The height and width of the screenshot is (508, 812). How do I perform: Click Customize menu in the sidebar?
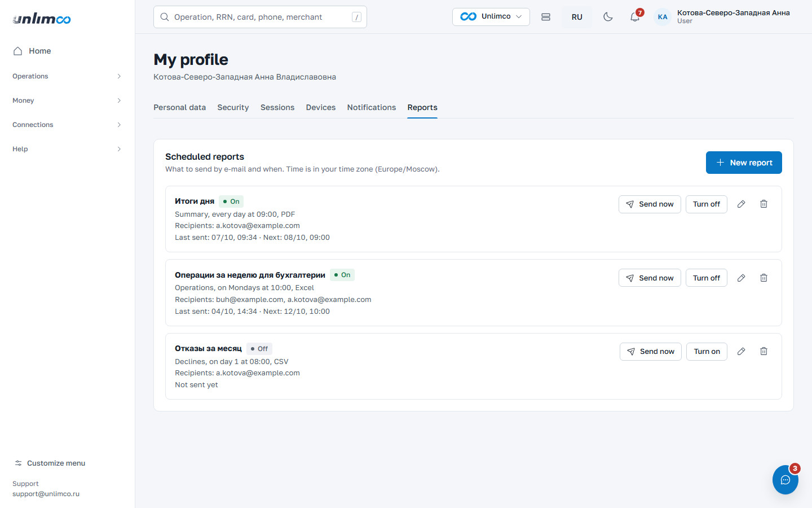click(x=50, y=463)
